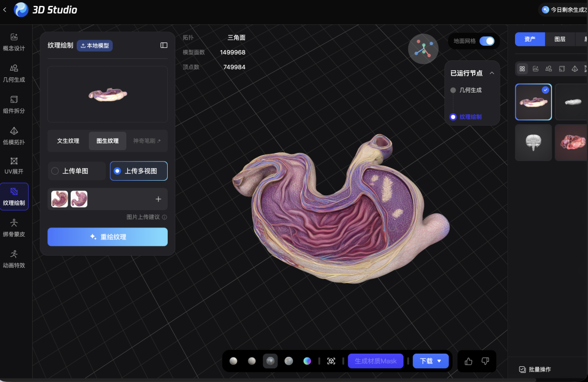Click the reset camera view icon

(331, 361)
